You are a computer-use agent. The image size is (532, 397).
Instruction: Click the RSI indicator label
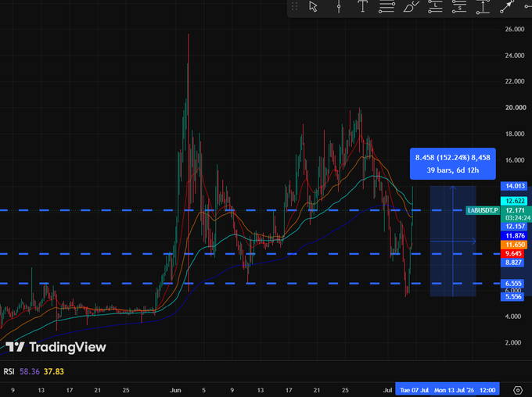coord(9,371)
